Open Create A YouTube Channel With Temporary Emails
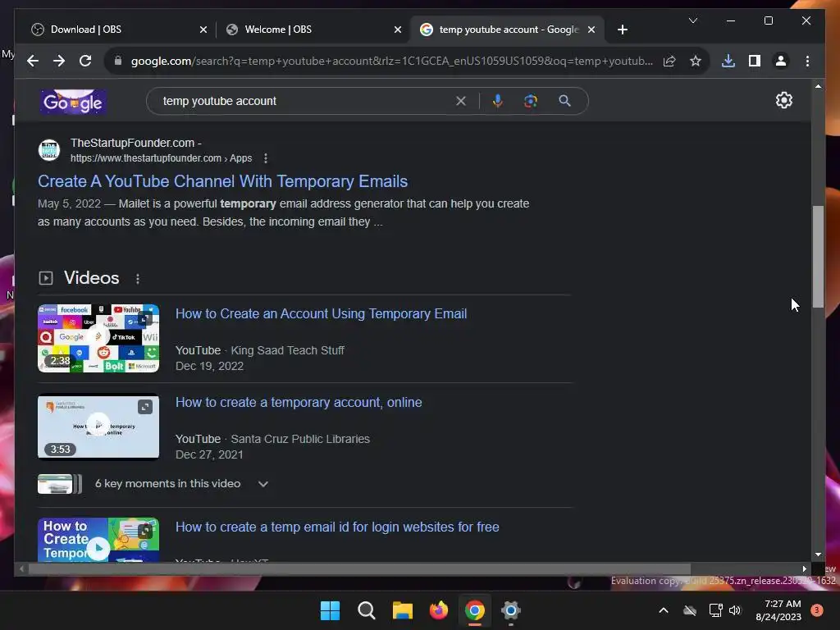 click(x=222, y=181)
